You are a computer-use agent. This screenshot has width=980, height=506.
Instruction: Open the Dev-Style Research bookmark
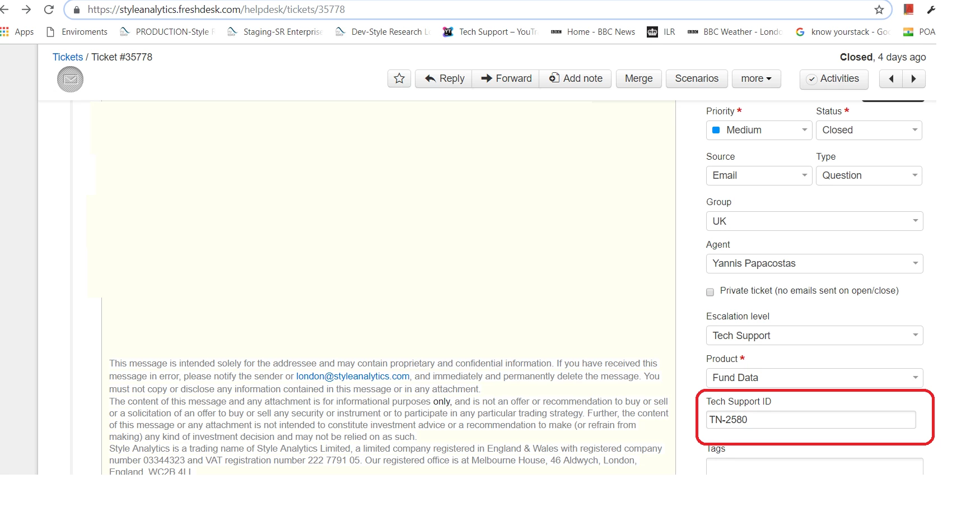382,32
